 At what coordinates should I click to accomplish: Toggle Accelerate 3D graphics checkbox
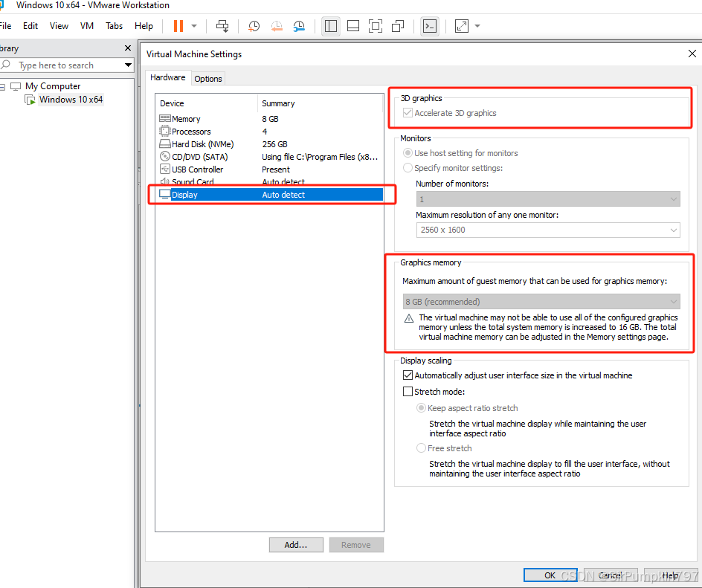[408, 113]
